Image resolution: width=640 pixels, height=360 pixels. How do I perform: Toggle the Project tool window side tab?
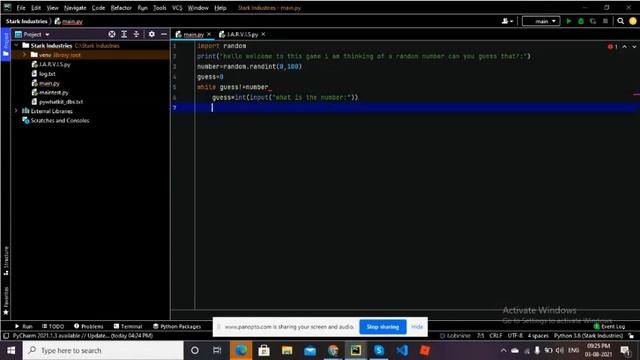coord(6,44)
